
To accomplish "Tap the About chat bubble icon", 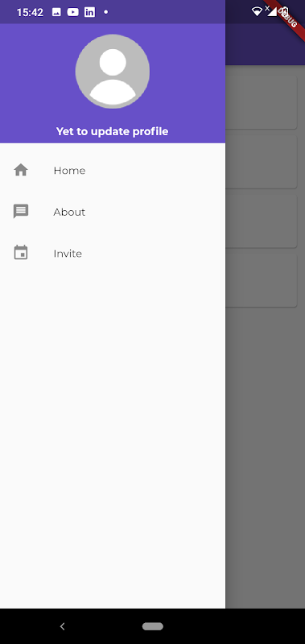I will pos(21,212).
